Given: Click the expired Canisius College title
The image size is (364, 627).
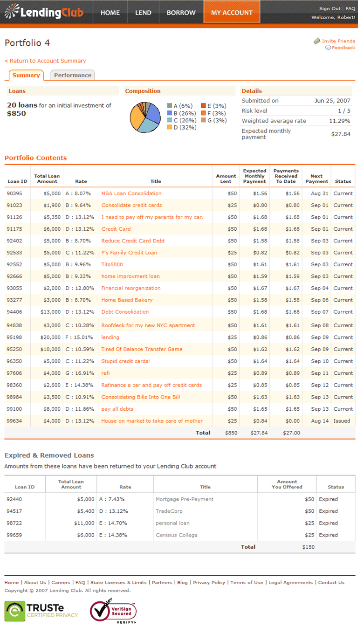Looking at the screenshot, I should 177,535.
